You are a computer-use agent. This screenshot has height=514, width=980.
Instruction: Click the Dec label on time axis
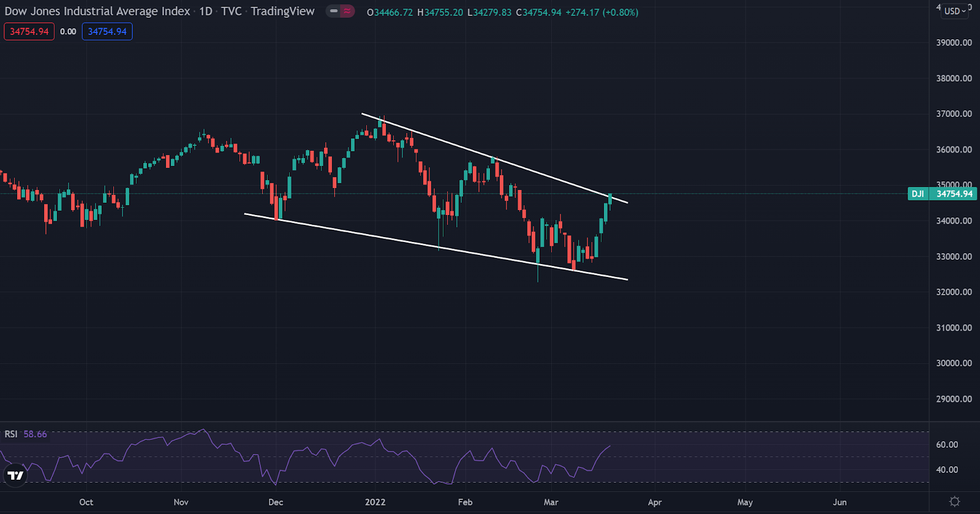276,502
